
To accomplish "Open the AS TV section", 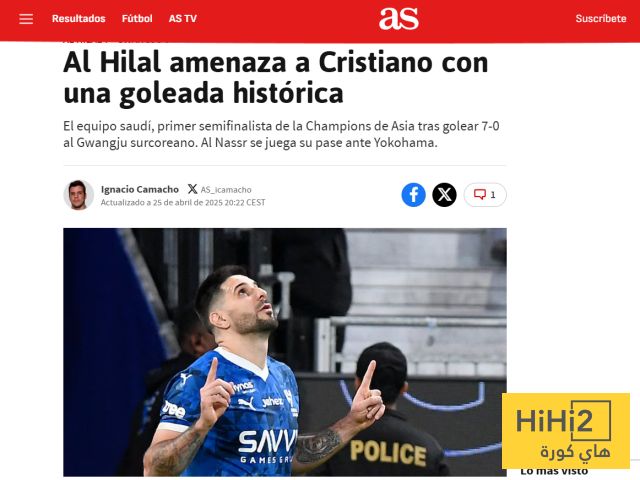I will [182, 19].
